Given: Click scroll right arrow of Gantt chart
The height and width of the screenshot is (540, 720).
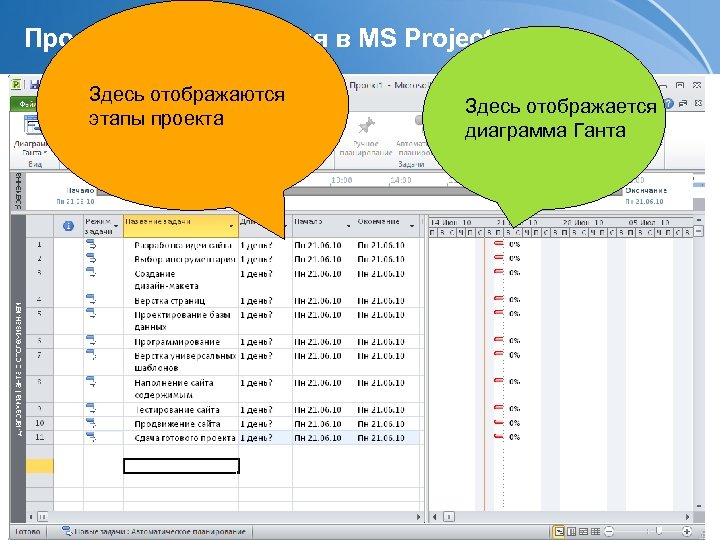Looking at the screenshot, I should pyautogui.click(x=687, y=517).
